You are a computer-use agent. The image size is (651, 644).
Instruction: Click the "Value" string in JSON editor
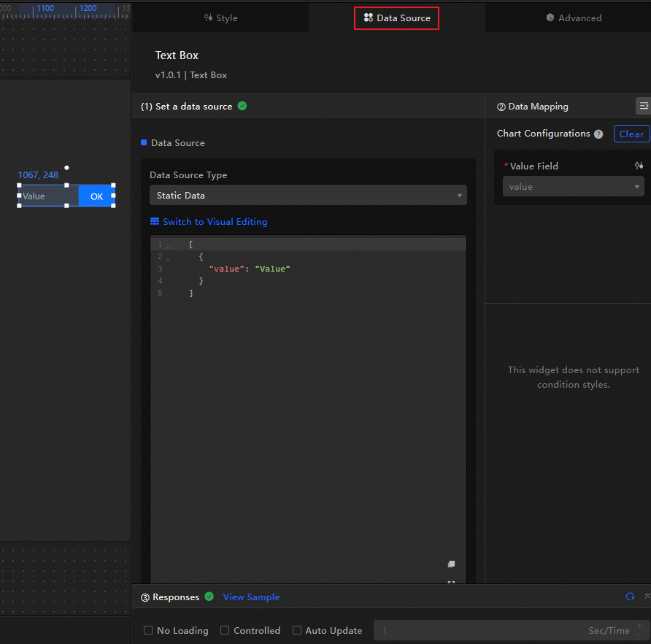click(273, 269)
